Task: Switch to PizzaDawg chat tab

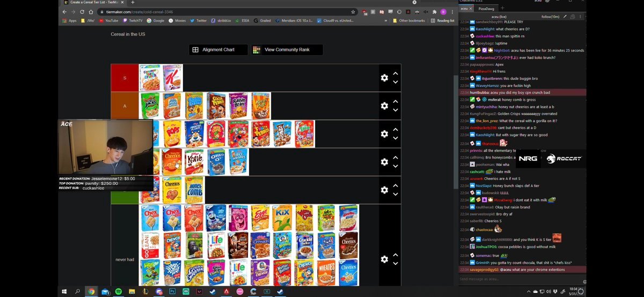Action: [487, 9]
